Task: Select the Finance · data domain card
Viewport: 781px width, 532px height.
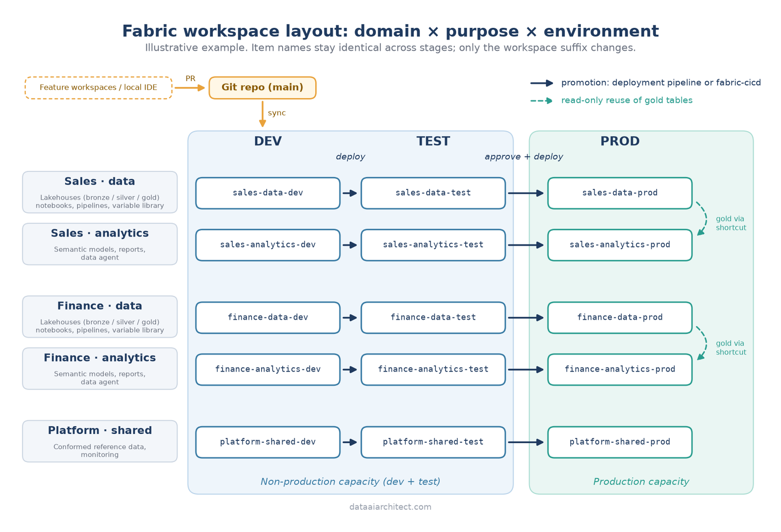Action: tap(100, 317)
